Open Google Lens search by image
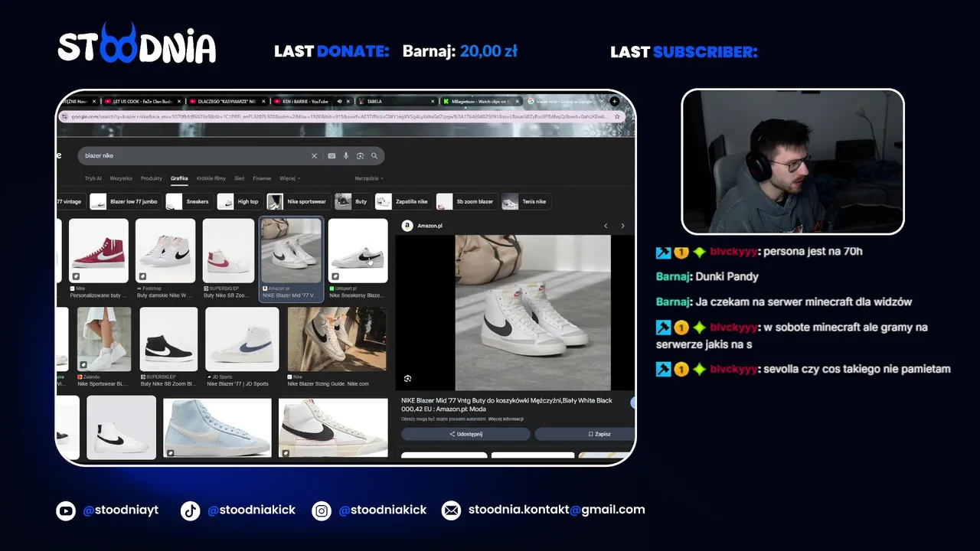Viewport: 980px width, 551px height. [360, 155]
